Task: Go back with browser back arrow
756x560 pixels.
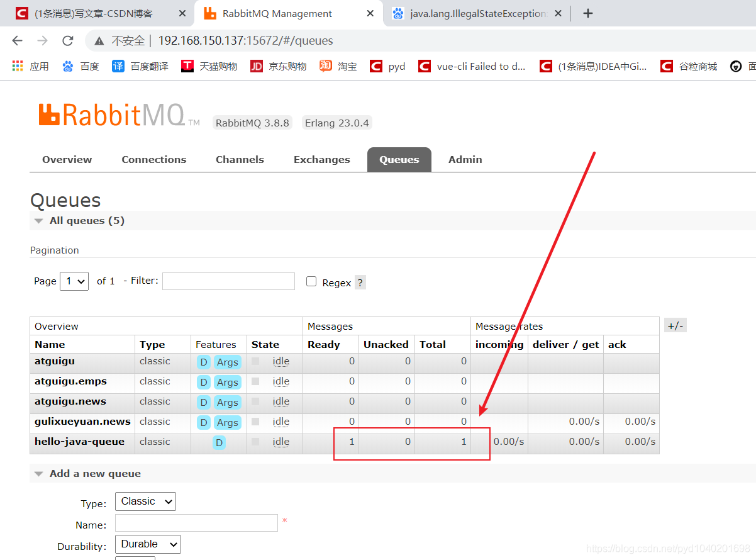Action: [x=17, y=41]
